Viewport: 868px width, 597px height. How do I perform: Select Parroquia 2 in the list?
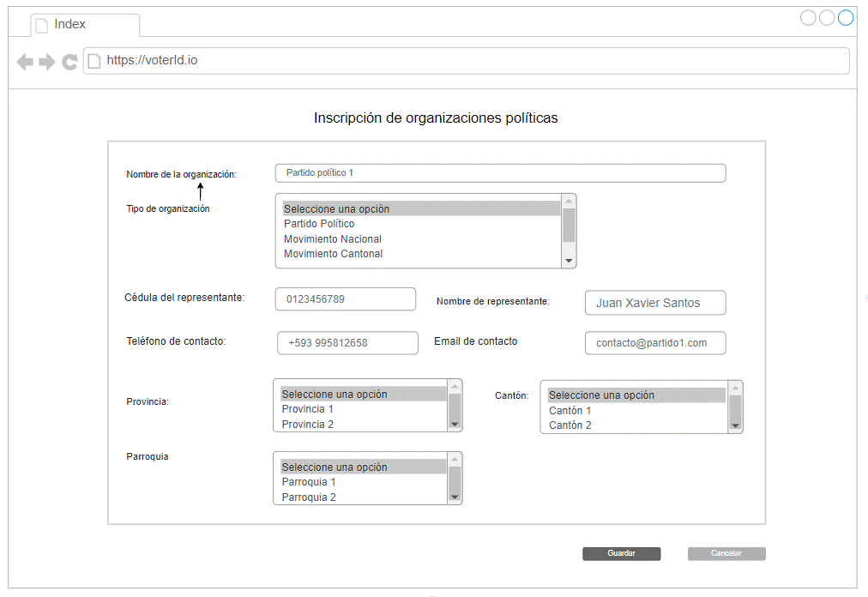pyautogui.click(x=363, y=497)
